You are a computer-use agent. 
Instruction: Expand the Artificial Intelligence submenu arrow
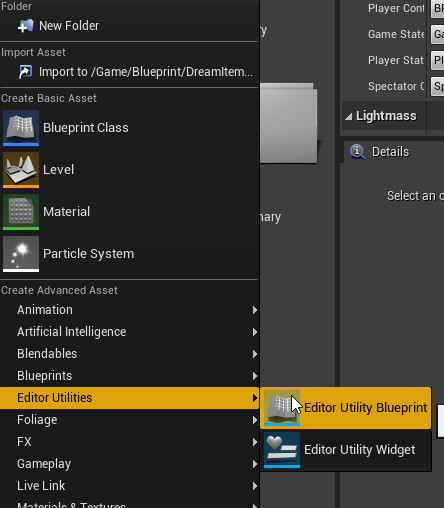[255, 332]
